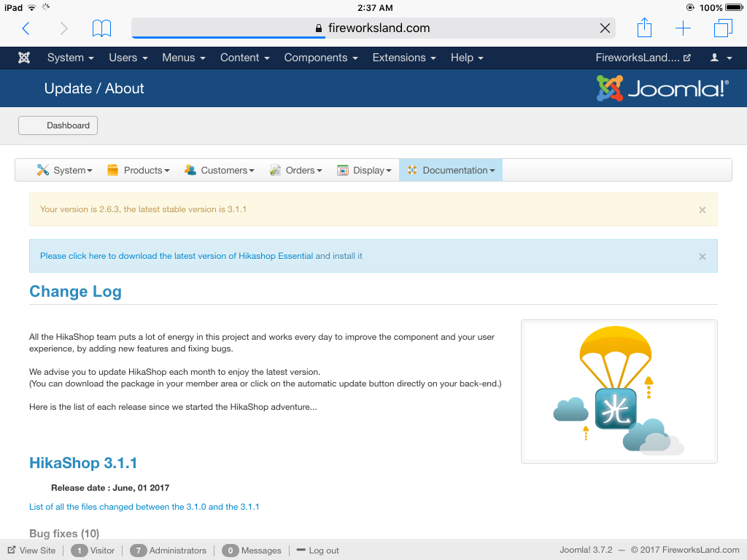Tap the Safari forward arrow
This screenshot has height=560, width=747.
(x=63, y=28)
